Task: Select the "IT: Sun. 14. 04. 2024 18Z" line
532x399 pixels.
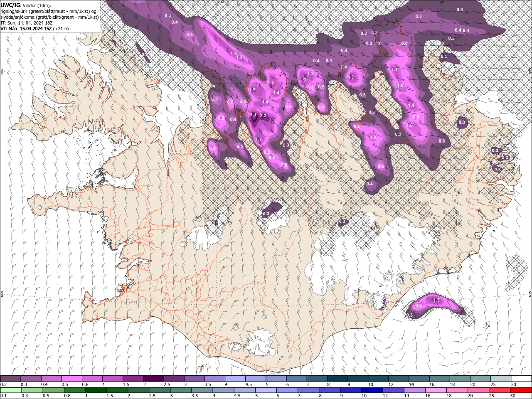Action: pos(26,23)
